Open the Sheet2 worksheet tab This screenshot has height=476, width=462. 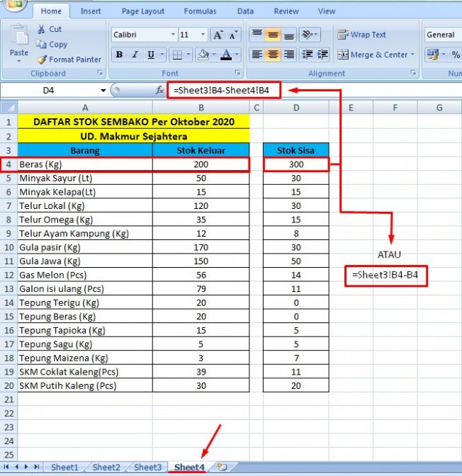click(x=106, y=467)
